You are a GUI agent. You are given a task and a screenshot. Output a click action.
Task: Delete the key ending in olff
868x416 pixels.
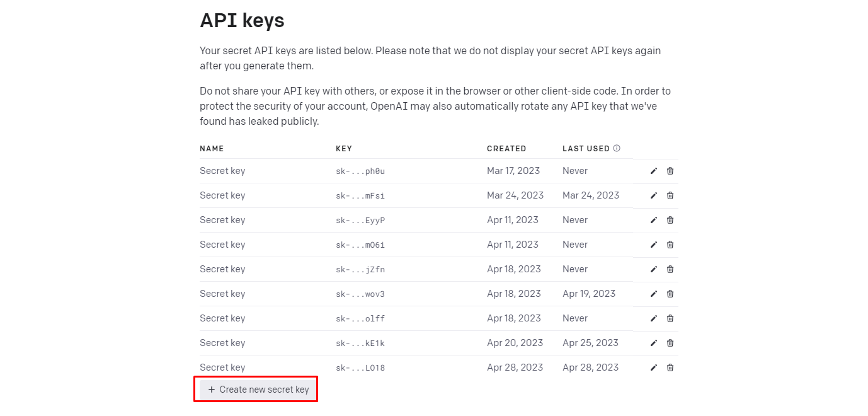[x=670, y=318]
